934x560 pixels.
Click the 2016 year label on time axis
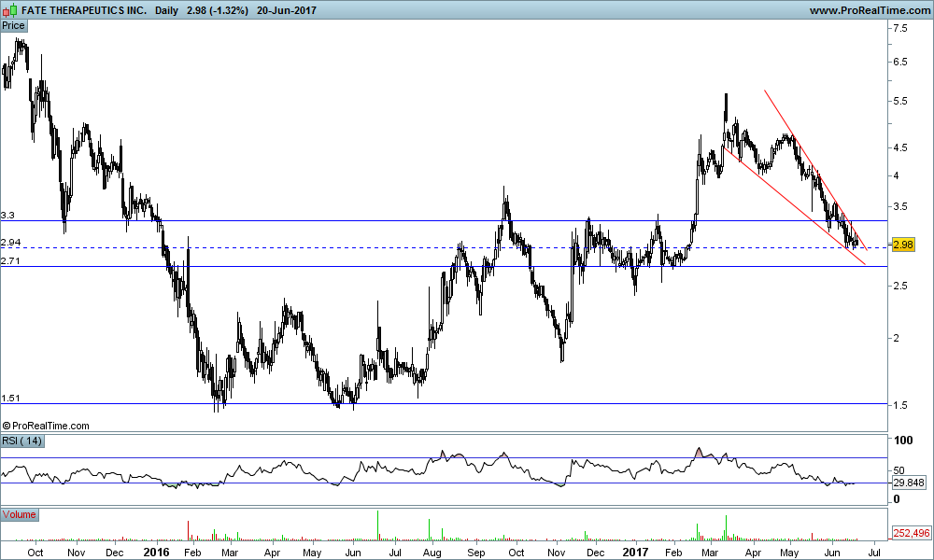[157, 553]
